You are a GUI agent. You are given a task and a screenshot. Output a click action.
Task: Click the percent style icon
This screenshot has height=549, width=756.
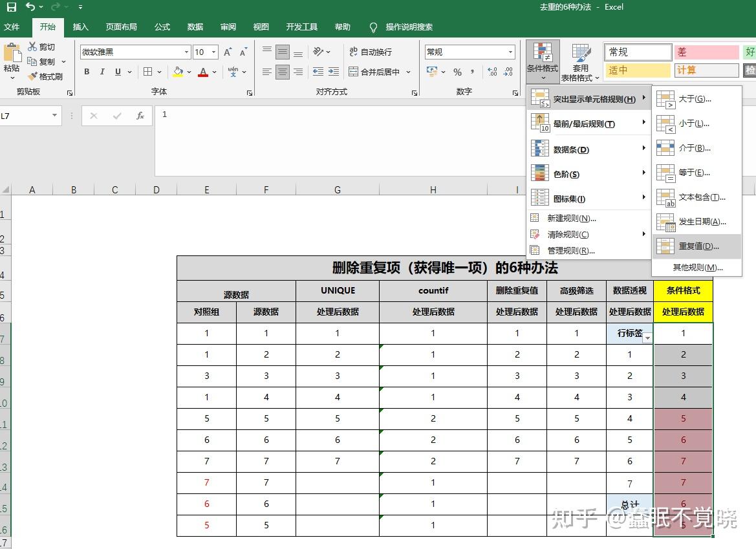point(458,72)
